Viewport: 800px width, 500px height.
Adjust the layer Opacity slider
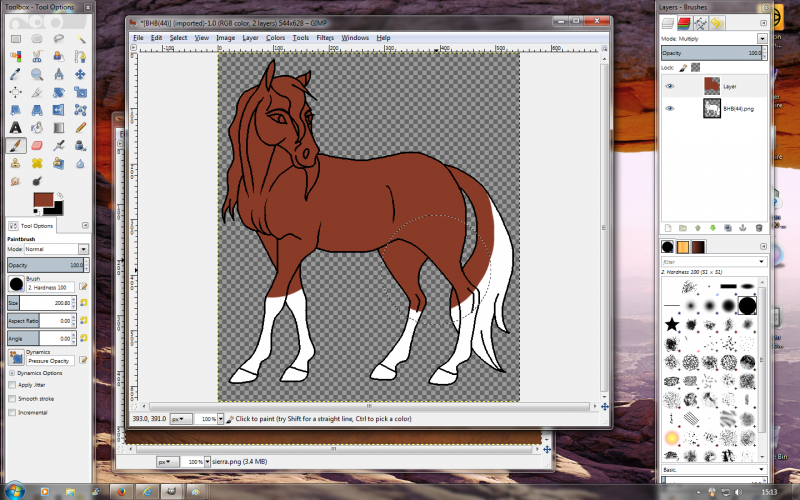[x=711, y=53]
